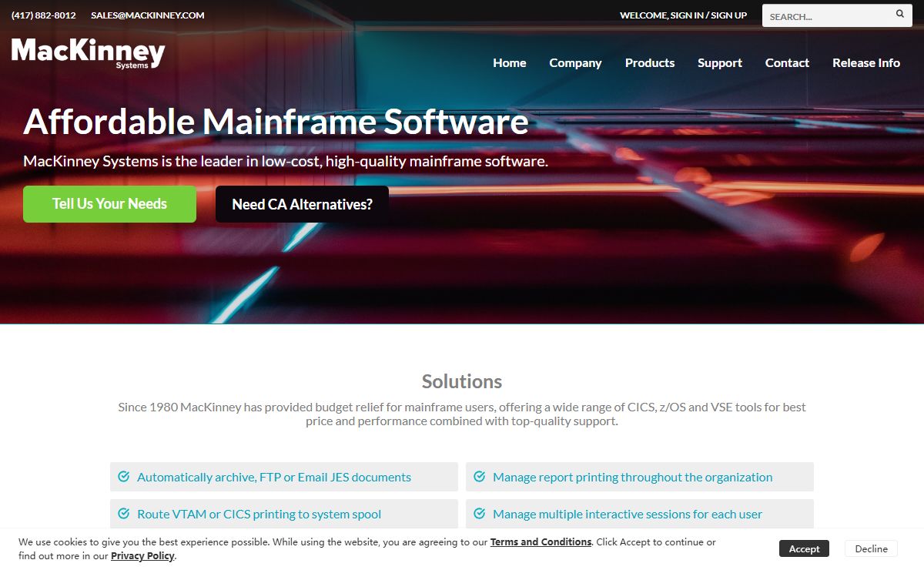Open the Products menu
Image resolution: width=924 pixels, height=570 pixels.
pos(650,63)
